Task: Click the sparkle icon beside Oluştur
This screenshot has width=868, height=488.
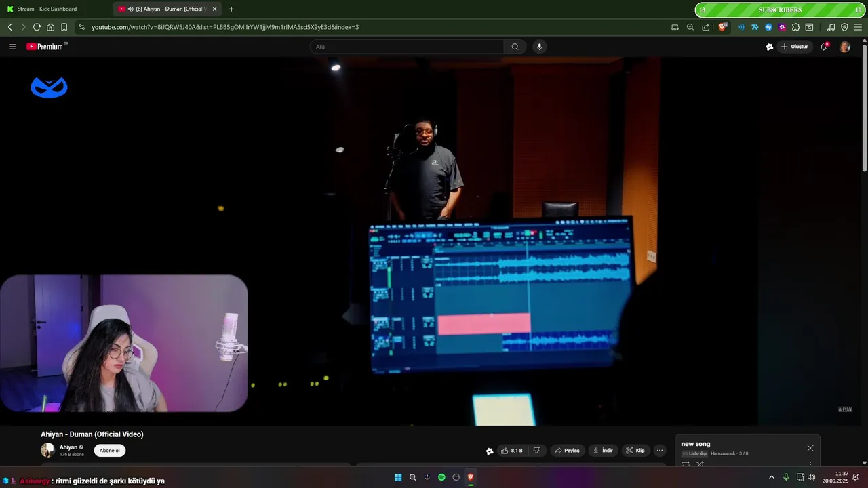Action: click(x=770, y=47)
